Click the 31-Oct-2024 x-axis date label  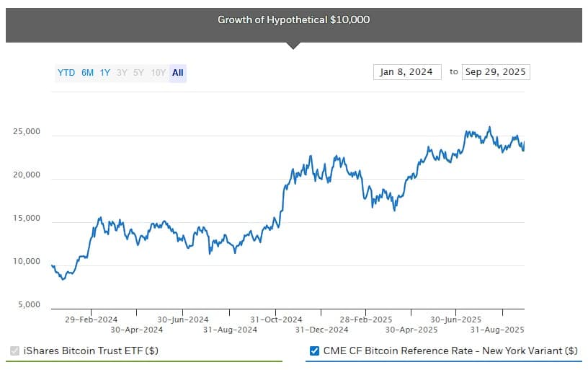(x=276, y=319)
